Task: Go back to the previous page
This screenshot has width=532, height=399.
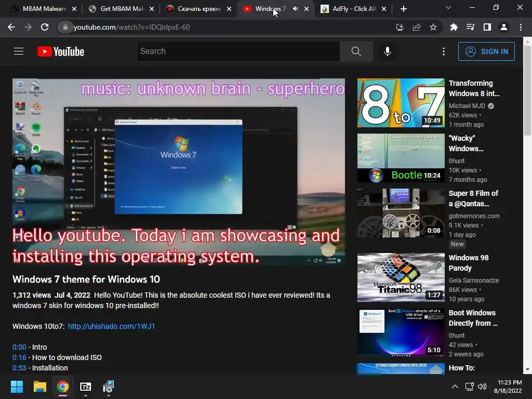Action: click(11, 27)
